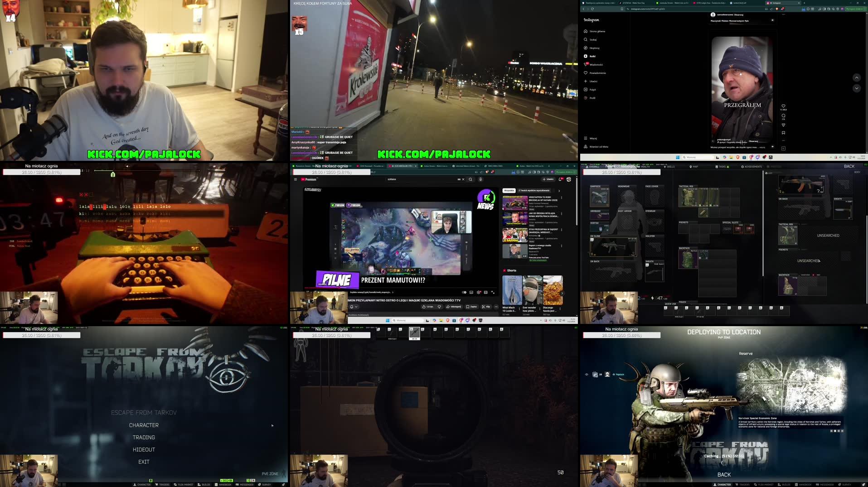The height and width of the screenshot is (487, 868).
Task: Open YouTube notifications bell
Action: click(560, 179)
